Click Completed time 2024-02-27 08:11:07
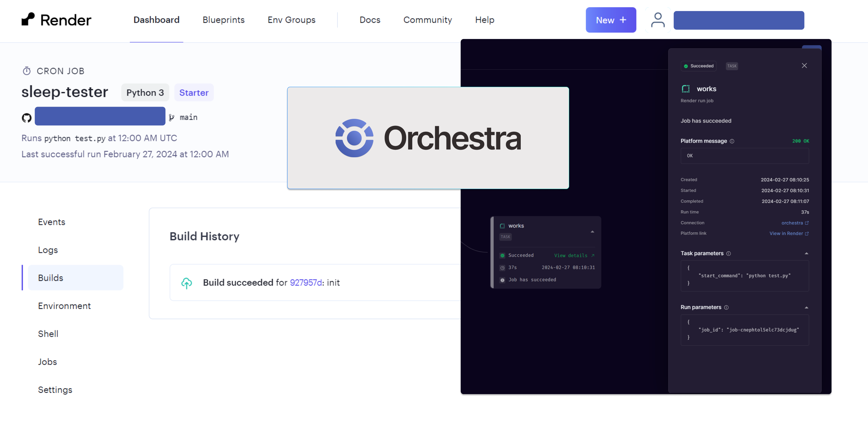Image resolution: width=868 pixels, height=434 pixels. coord(785,201)
